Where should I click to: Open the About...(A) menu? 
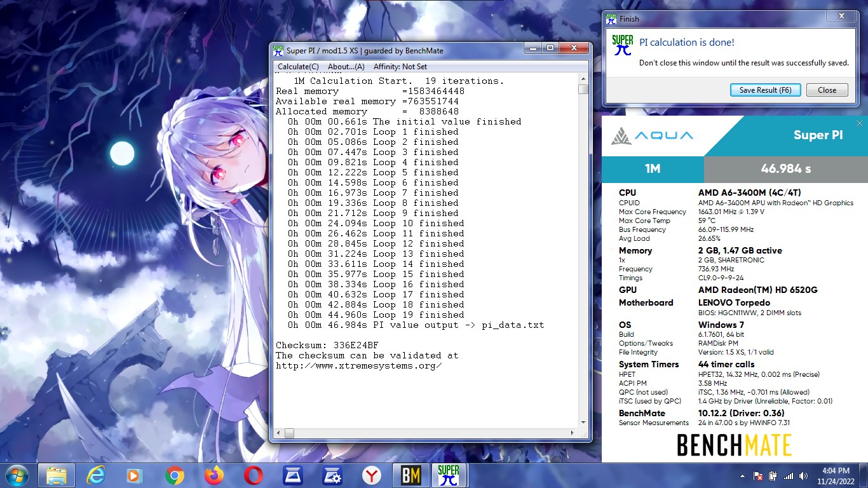click(346, 67)
